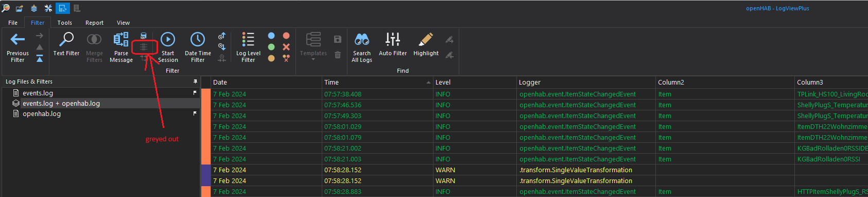Click the greyed document icon in quick access bar
Screen dimensions: 868x197
[x=77, y=8]
